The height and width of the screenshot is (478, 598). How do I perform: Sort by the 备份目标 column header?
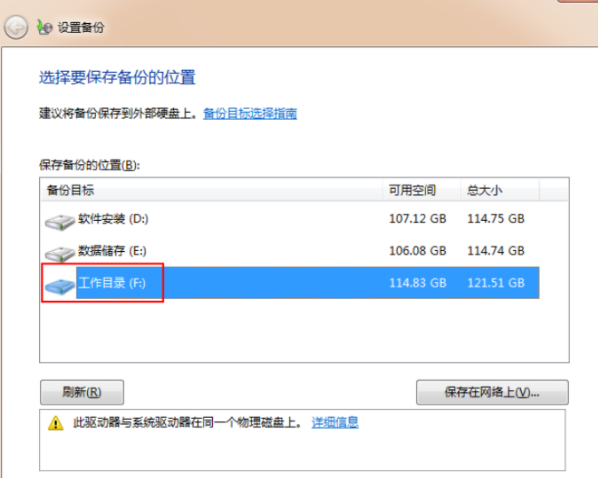coord(211,190)
